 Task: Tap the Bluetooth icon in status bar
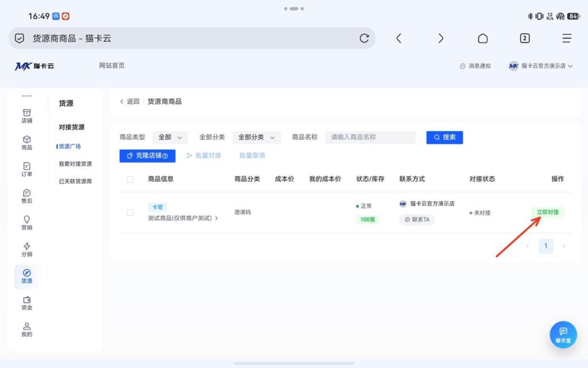[x=530, y=16]
